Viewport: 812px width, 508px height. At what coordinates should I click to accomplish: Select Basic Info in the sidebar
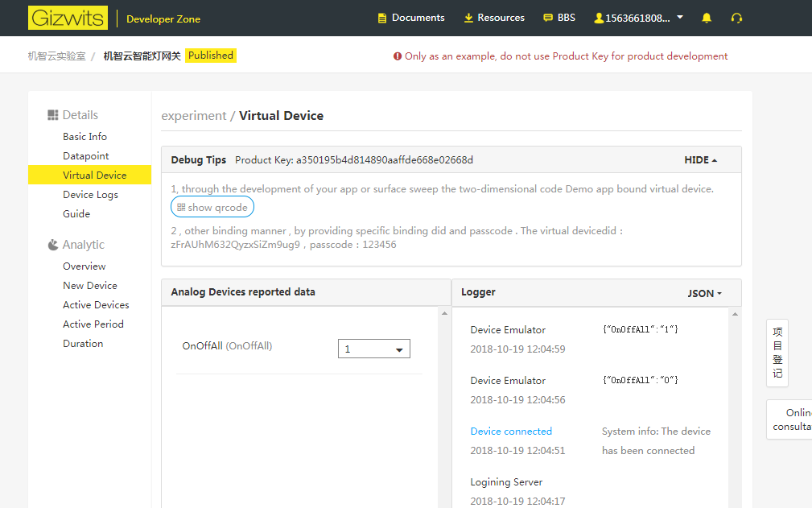point(84,137)
